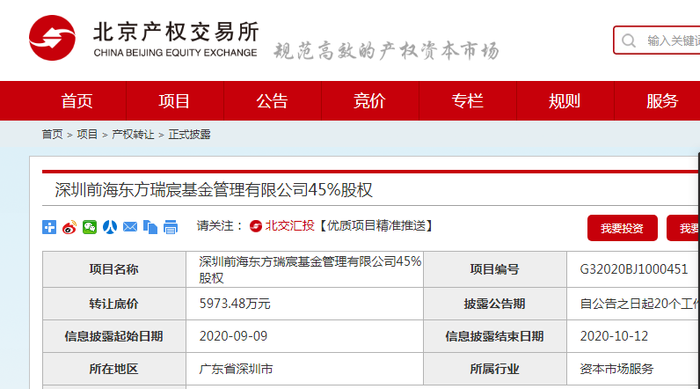Click the Beijing Equity Exchange red logo

pyautogui.click(x=52, y=38)
